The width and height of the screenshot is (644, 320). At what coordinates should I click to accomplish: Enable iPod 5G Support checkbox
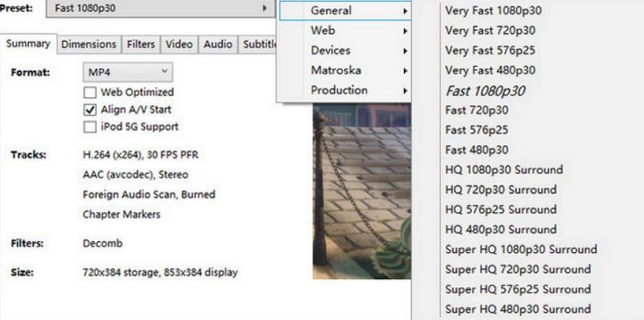(90, 127)
